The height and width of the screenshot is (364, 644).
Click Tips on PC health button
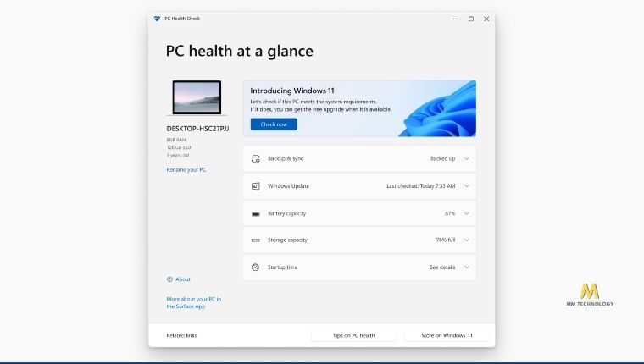(353, 335)
